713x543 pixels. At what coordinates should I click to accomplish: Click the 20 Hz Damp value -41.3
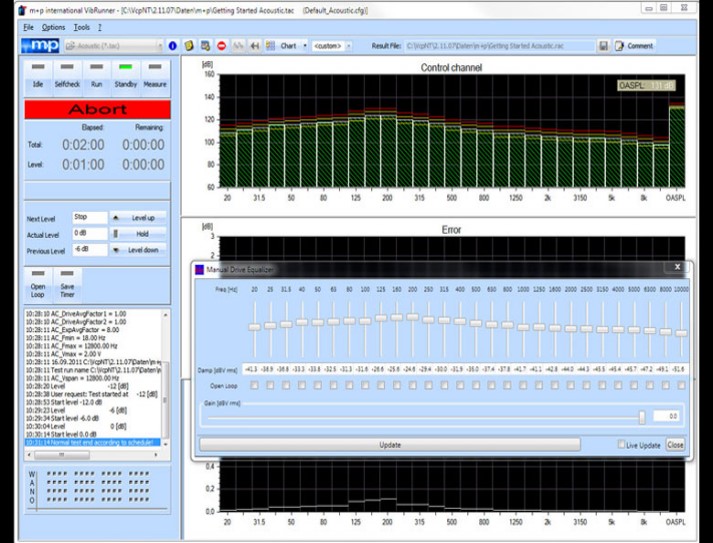pos(251,370)
